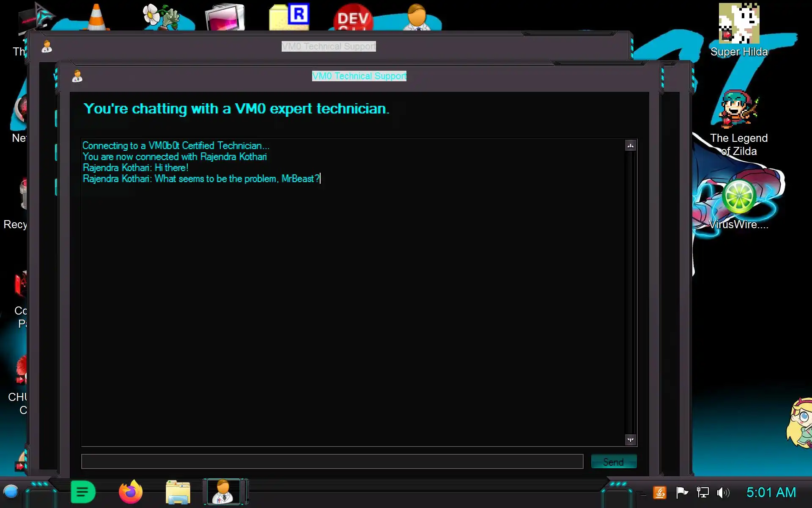The image size is (812, 508).
Task: Click the Start orb button
Action: tap(11, 492)
